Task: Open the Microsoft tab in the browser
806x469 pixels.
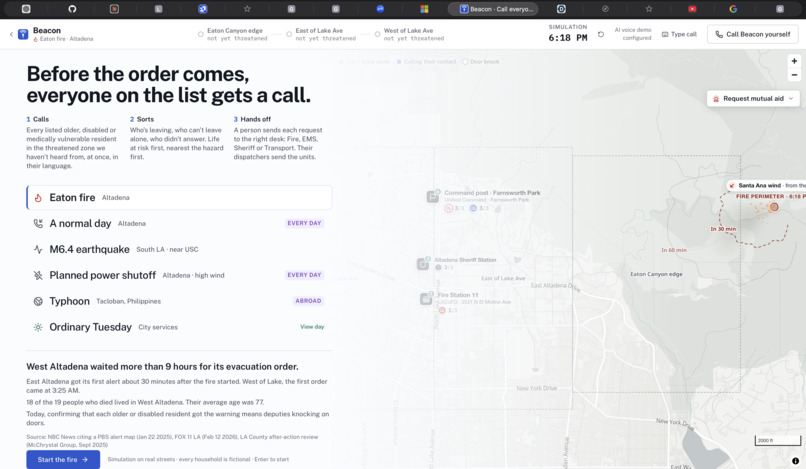Action: click(x=424, y=9)
